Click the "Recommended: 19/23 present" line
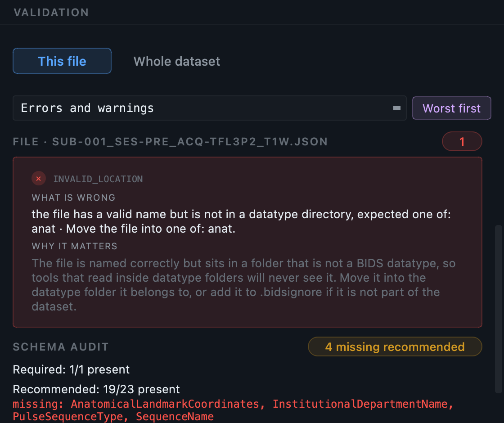The width and height of the screenshot is (504, 423). pyautogui.click(x=96, y=389)
